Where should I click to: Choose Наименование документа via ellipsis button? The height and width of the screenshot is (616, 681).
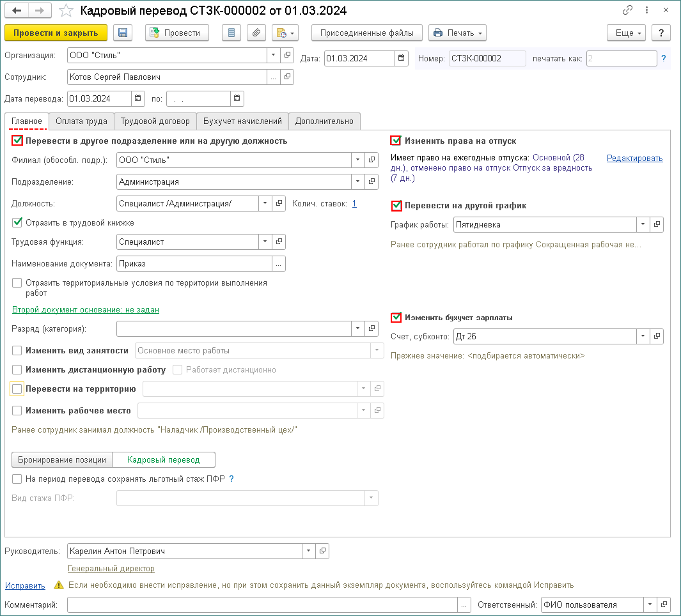click(278, 263)
